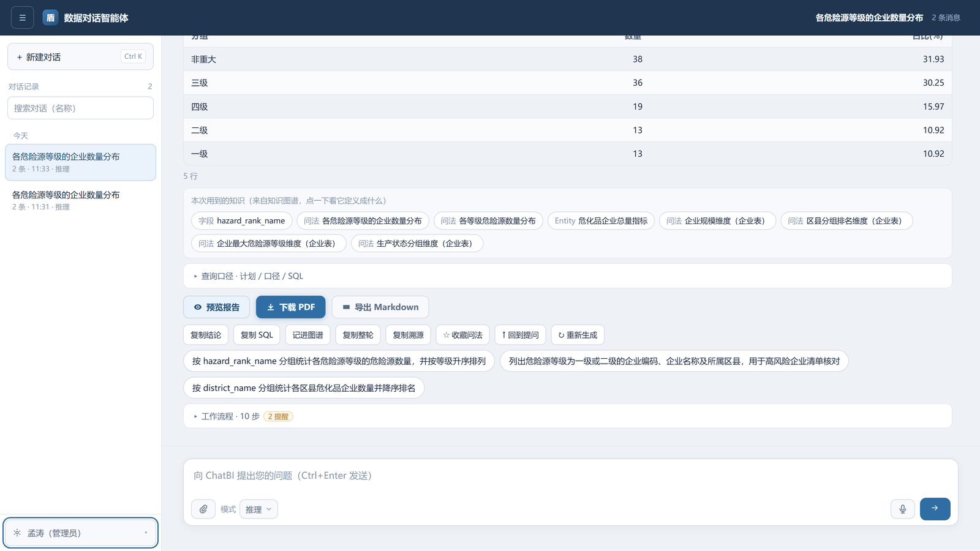The image size is (980, 551).
Task: Click 记进图谱 to save to graph
Action: (x=307, y=335)
